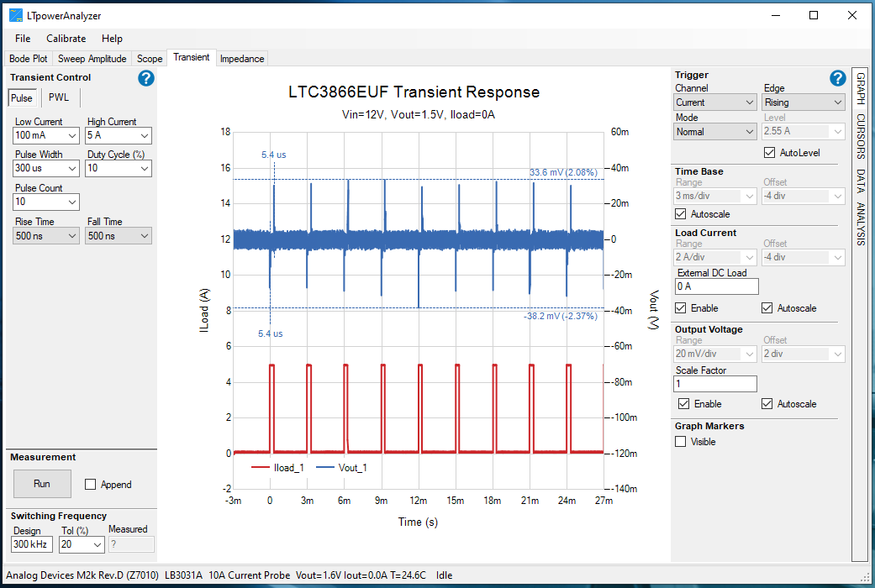875x588 pixels.
Task: Open the trigger Mode dropdown
Action: pos(714,131)
